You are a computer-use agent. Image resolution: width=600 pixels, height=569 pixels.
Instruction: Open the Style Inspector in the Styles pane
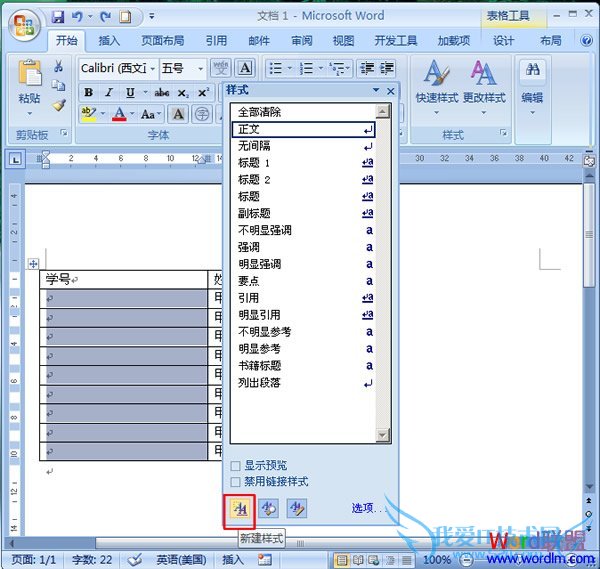(269, 509)
